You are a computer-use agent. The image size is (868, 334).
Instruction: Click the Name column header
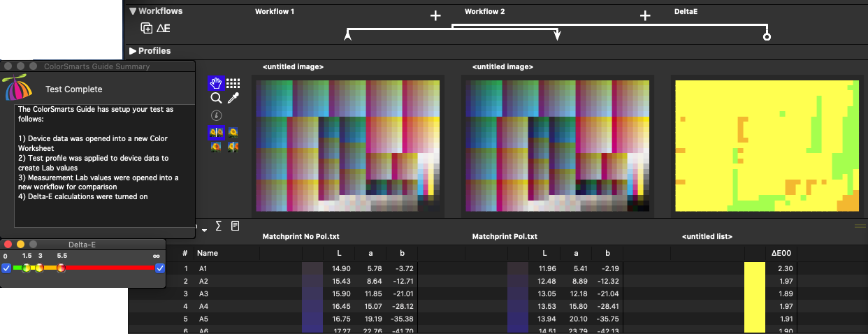208,253
